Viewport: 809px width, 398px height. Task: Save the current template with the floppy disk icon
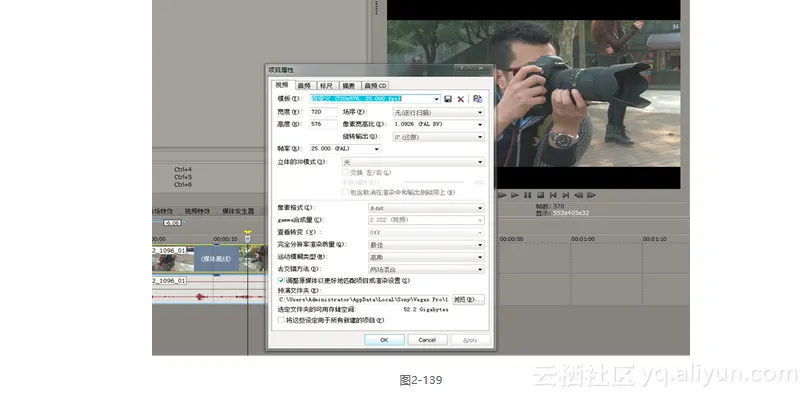(448, 99)
